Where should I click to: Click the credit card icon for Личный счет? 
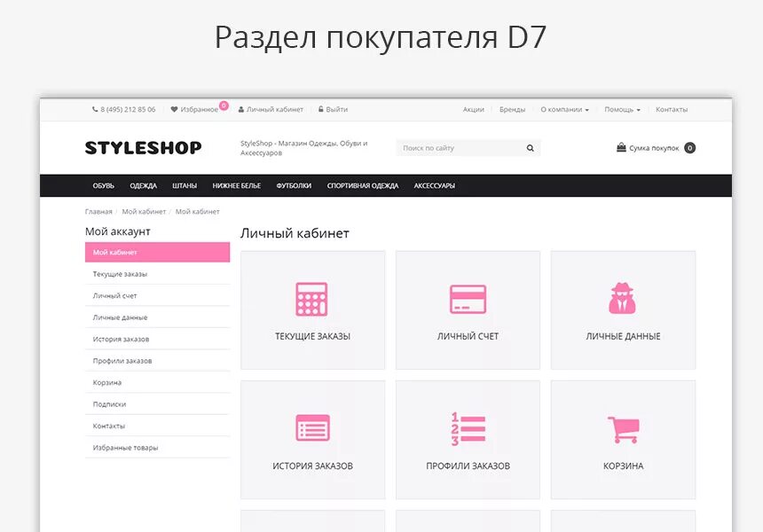click(468, 299)
